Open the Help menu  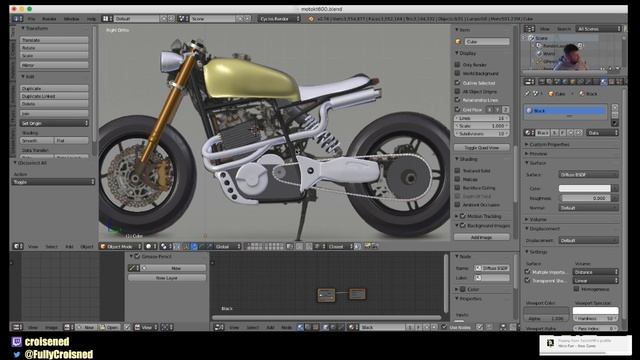coord(91,19)
